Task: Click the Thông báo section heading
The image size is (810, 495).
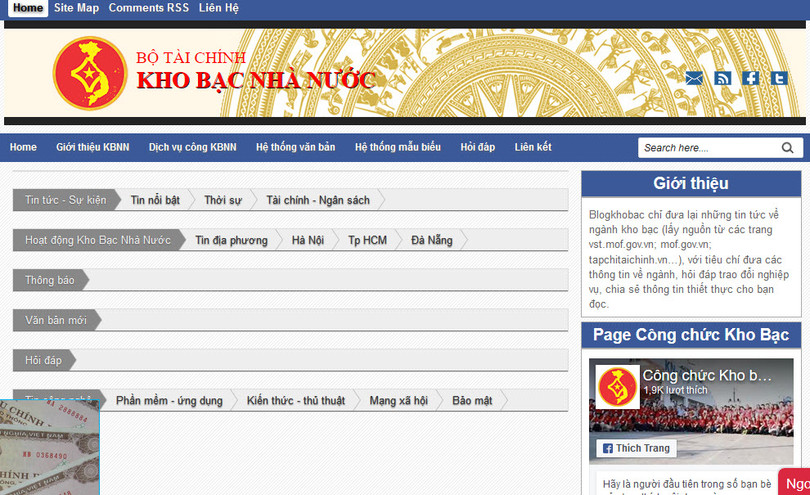Action: [50, 280]
